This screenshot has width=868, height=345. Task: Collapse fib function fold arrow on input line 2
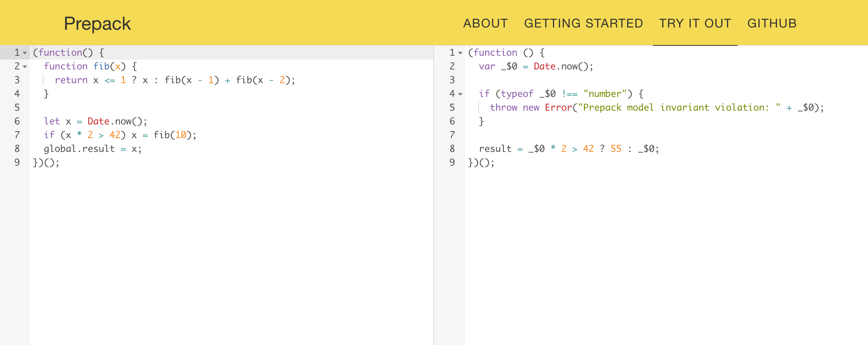(25, 66)
